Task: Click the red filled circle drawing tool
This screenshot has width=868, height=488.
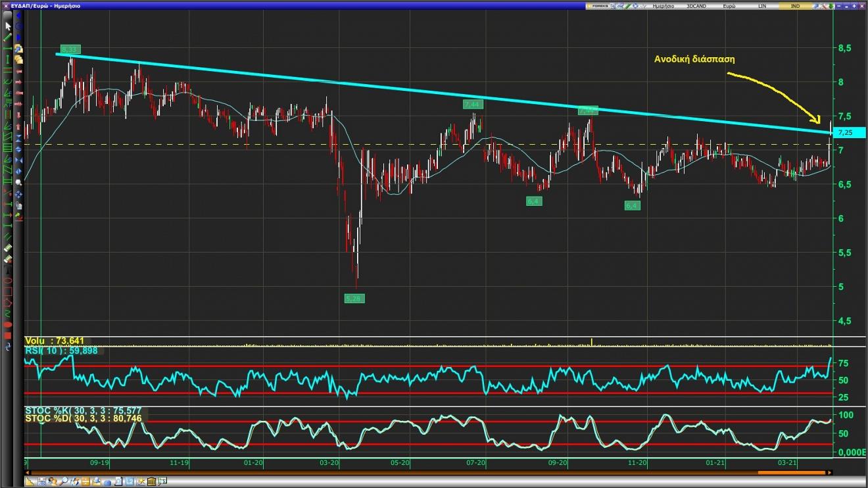Action: point(8,324)
